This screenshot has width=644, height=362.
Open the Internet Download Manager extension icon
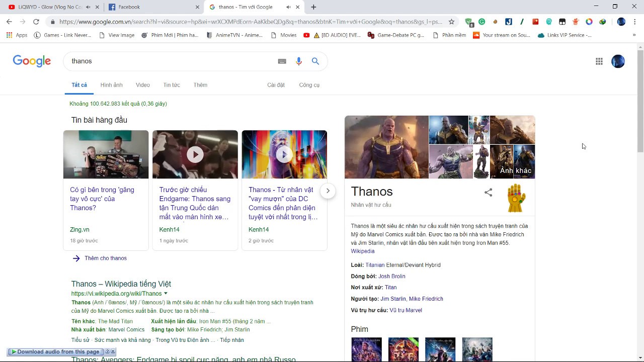pyautogui.click(x=602, y=22)
